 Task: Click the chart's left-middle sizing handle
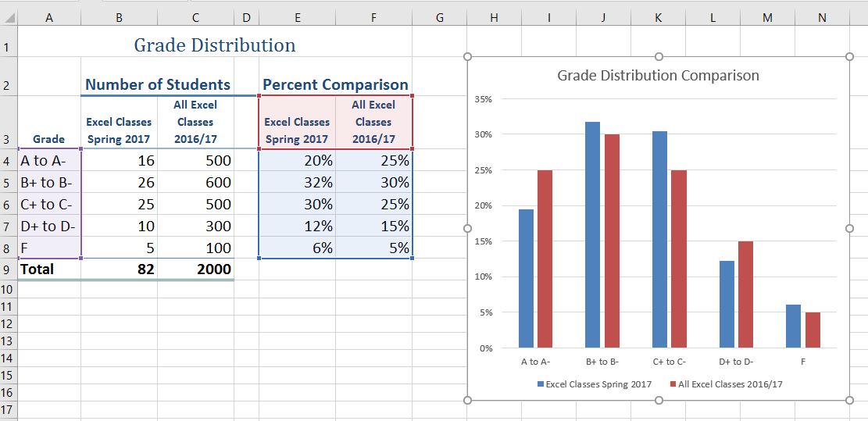tap(467, 229)
